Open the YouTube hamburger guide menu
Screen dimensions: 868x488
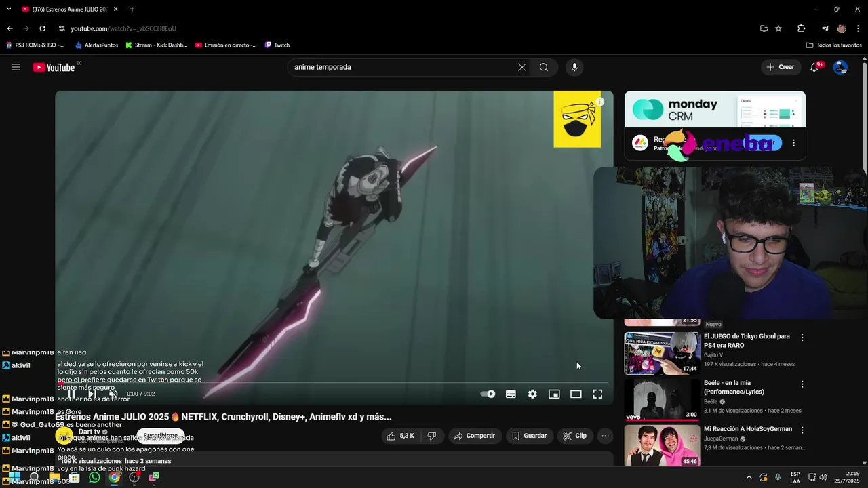coord(16,67)
